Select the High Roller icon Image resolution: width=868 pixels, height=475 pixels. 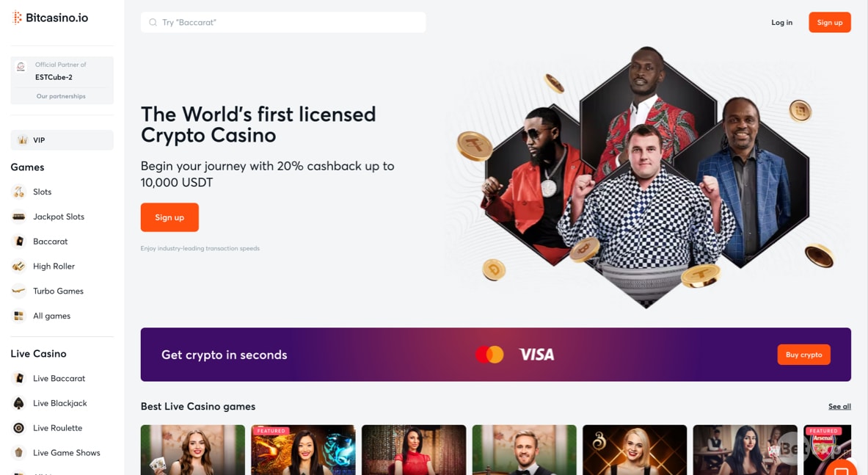[x=19, y=266]
